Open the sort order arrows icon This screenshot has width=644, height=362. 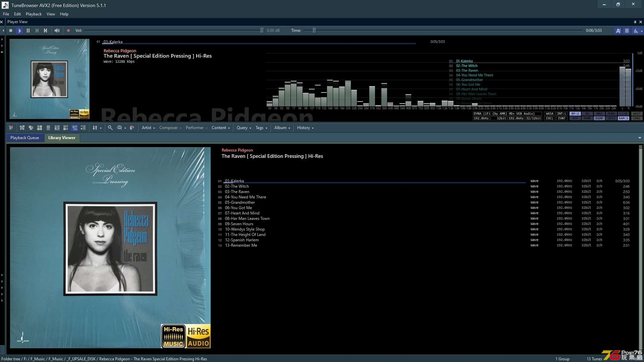pos(95,128)
